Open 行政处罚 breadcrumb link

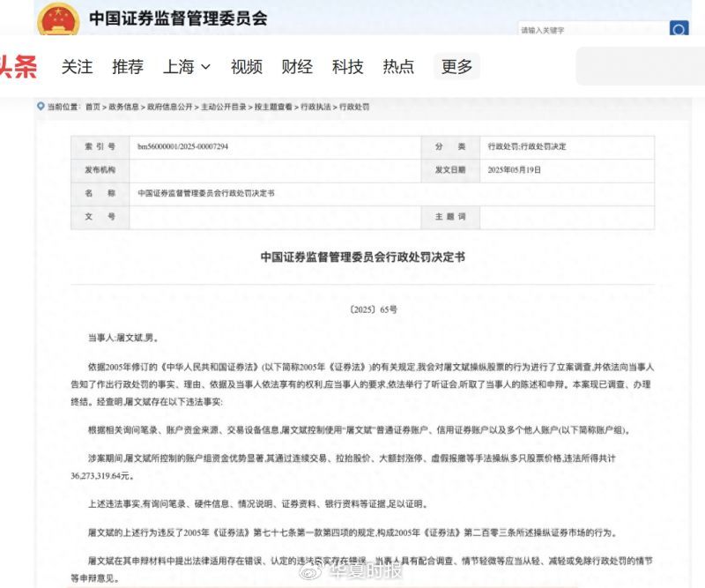pyautogui.click(x=354, y=107)
